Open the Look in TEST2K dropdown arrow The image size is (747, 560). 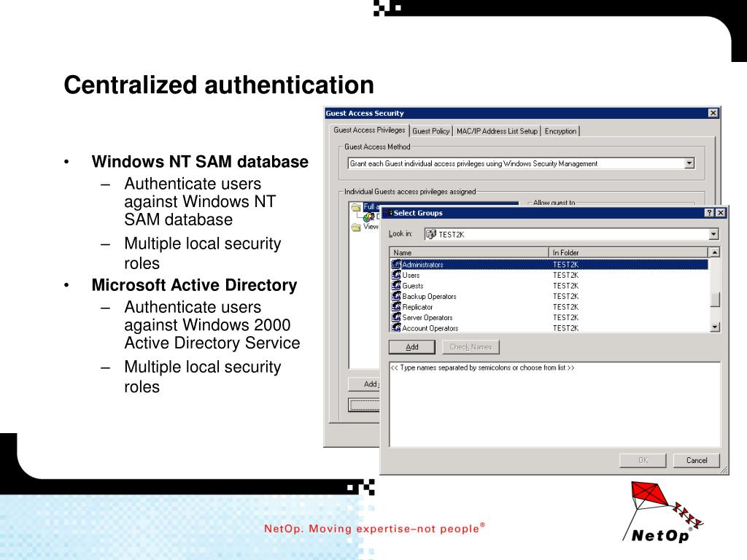click(713, 234)
